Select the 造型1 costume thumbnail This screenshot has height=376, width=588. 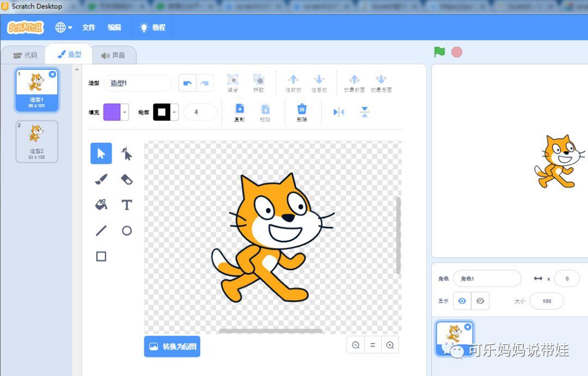(37, 90)
